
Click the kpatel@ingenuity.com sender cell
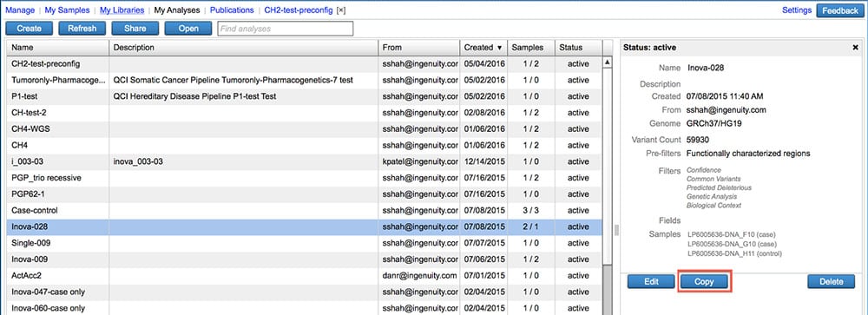click(x=419, y=161)
